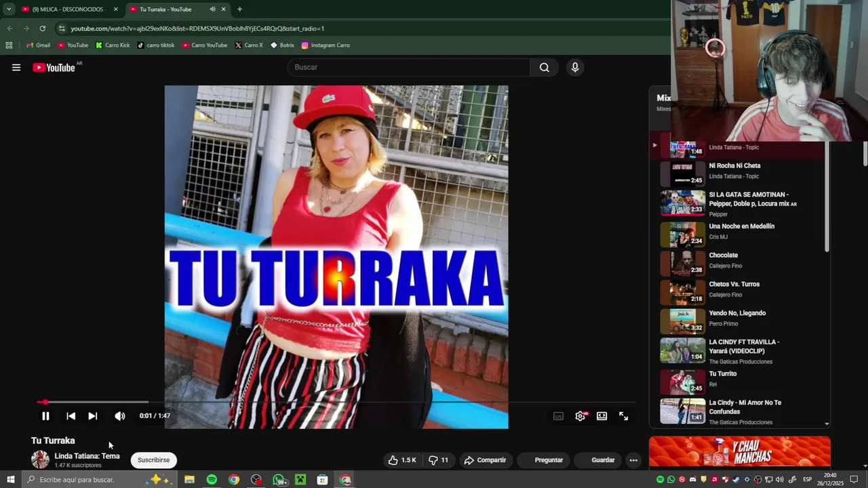Open Linda Tatiana channel avatar
The image size is (868, 488).
click(40, 460)
